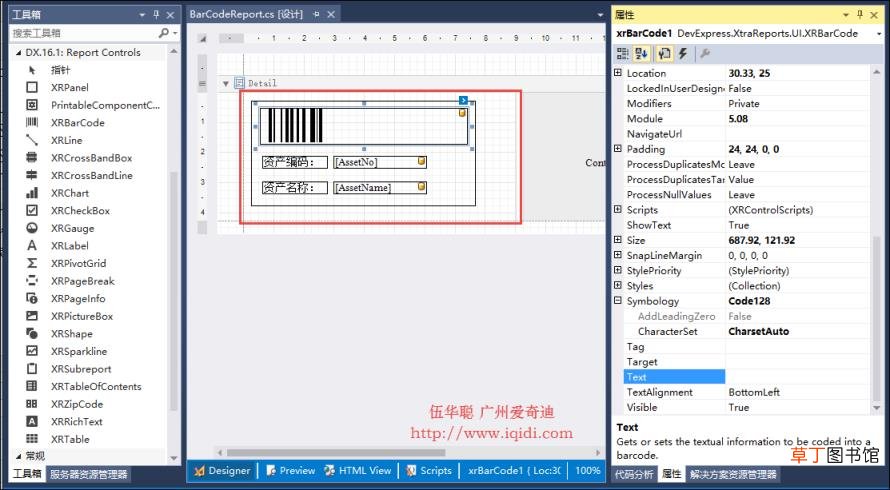Pick the XRSubreport control
890x490 pixels.
point(81,369)
